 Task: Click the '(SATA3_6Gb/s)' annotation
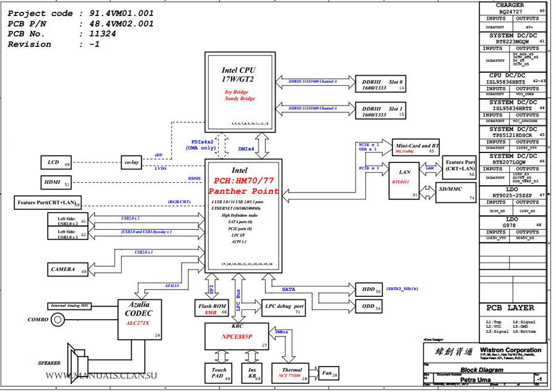402,289
